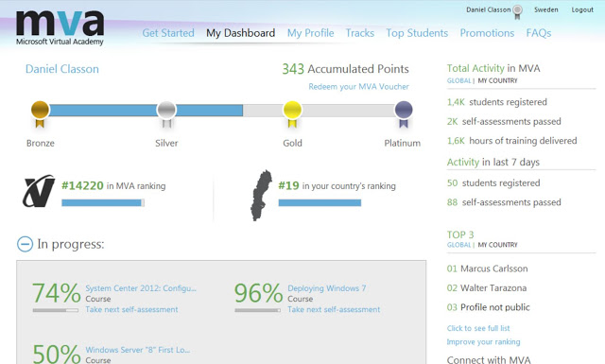The height and width of the screenshot is (364, 605).
Task: Open the Click to see full list link
Action: [478, 328]
